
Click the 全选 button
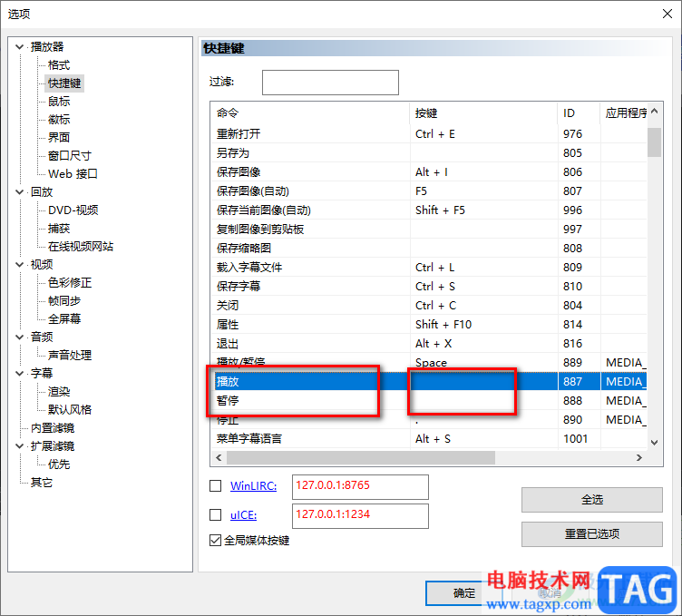[592, 500]
